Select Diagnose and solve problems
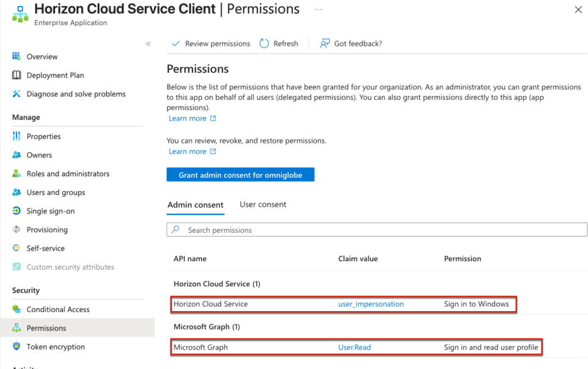The width and height of the screenshot is (588, 369). click(x=76, y=94)
